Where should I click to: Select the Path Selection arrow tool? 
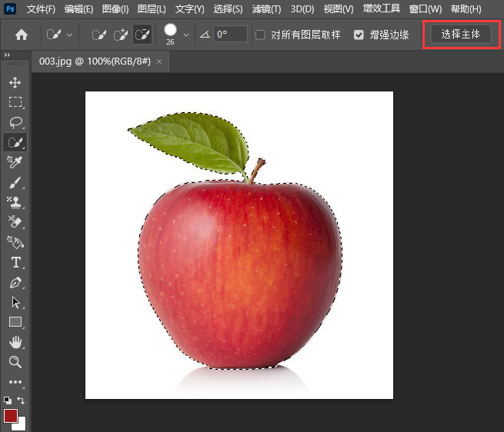15,303
